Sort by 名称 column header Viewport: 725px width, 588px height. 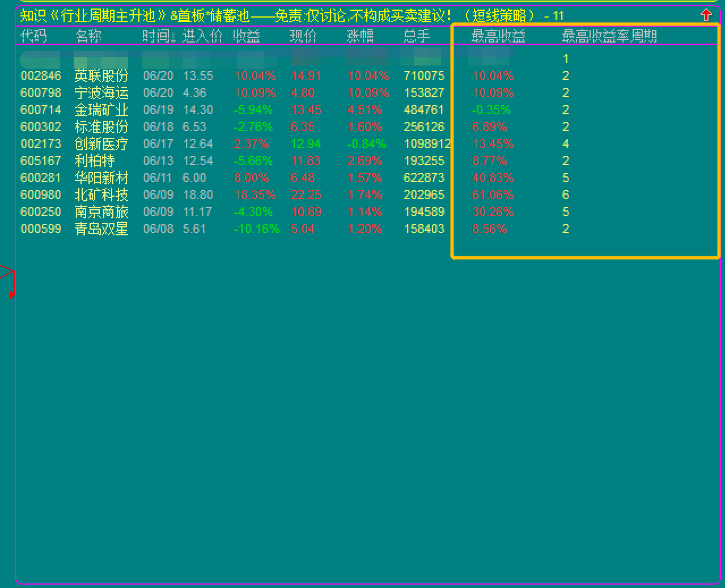coord(88,36)
